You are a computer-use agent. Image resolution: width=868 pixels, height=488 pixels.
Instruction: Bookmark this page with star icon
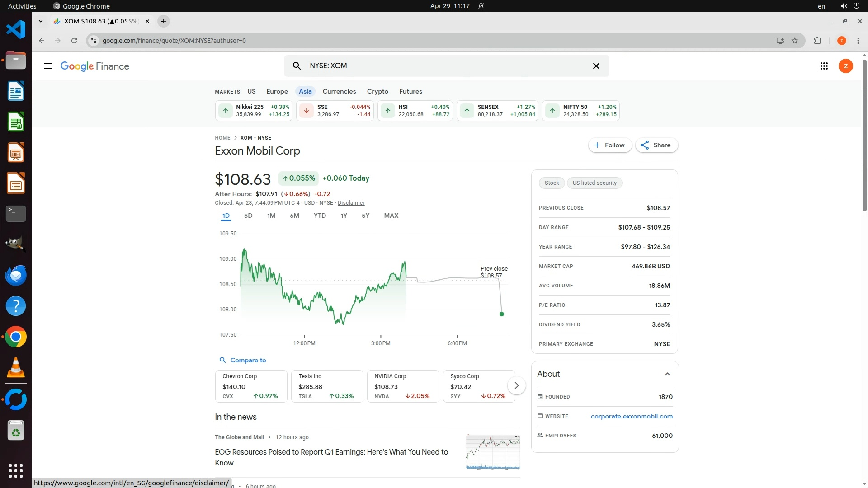click(x=795, y=41)
